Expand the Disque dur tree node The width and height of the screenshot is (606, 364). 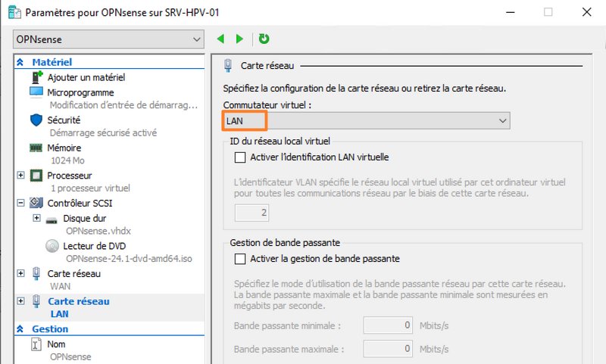click(36, 218)
